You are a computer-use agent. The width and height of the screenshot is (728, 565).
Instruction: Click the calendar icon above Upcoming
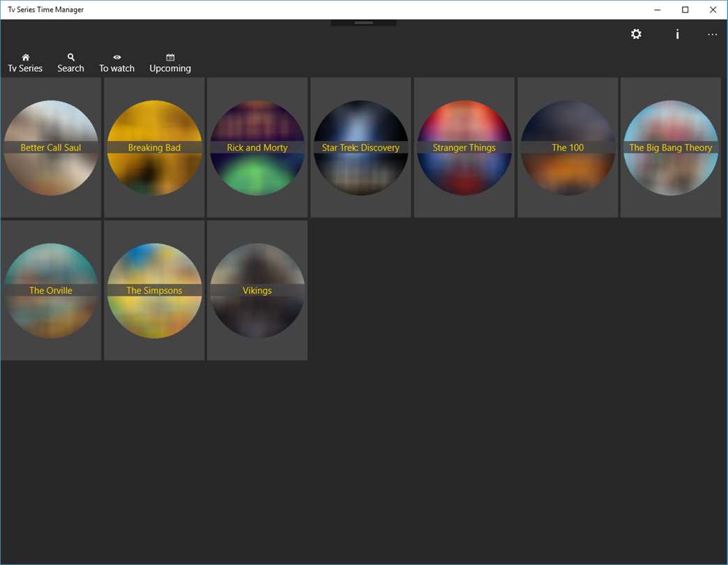pyautogui.click(x=170, y=57)
